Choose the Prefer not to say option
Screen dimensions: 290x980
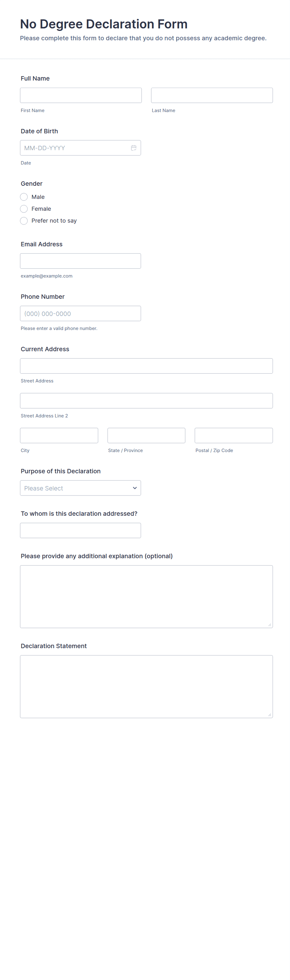pos(24,221)
